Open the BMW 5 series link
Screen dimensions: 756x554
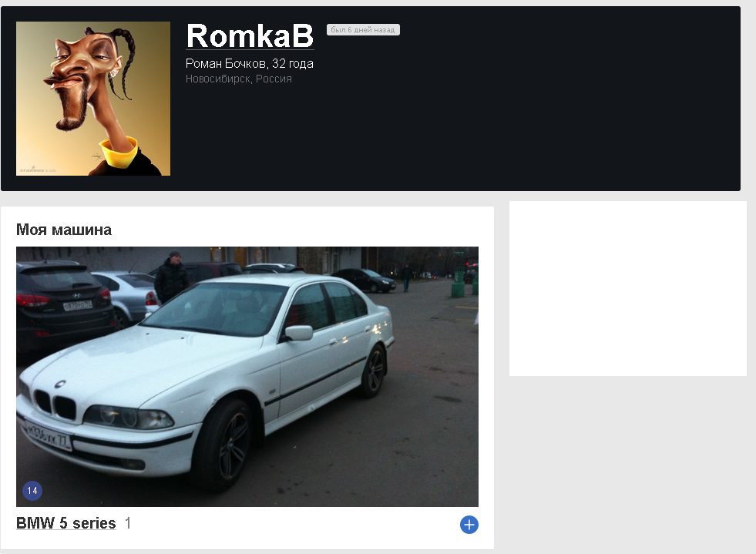click(x=66, y=523)
